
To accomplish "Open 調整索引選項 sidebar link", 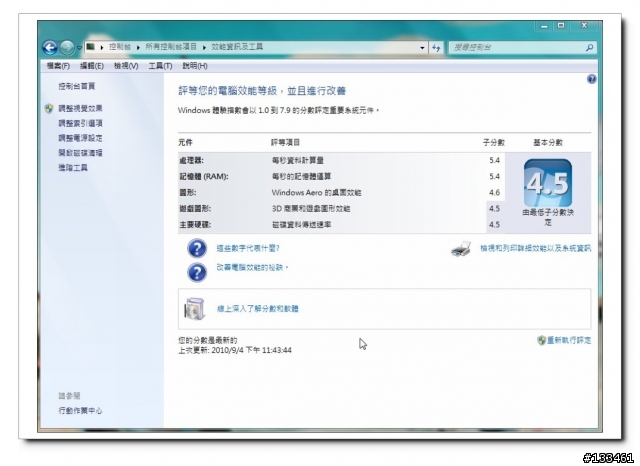I will point(80,123).
